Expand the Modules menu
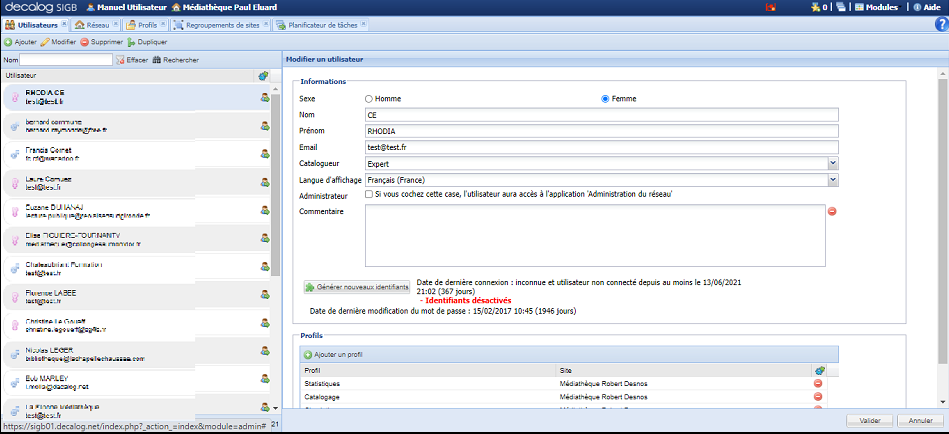 point(877,7)
